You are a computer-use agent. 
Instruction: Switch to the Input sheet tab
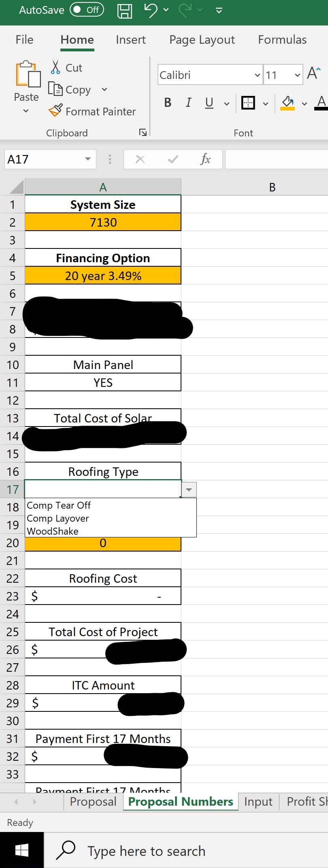tap(258, 802)
